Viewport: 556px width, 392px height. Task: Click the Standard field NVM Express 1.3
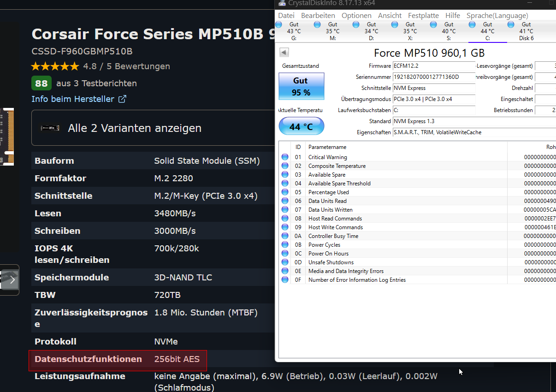[474, 121]
